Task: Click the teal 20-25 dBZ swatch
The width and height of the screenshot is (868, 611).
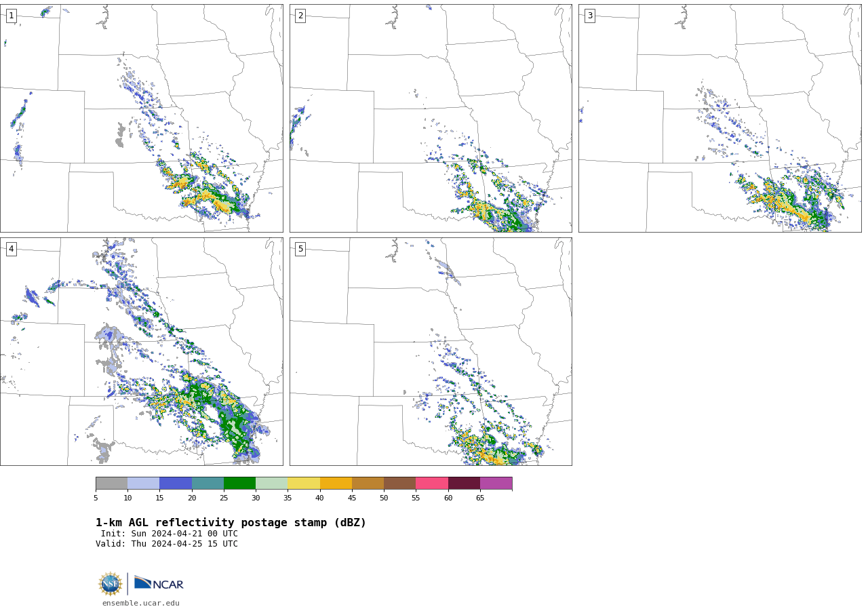Action: tap(208, 484)
